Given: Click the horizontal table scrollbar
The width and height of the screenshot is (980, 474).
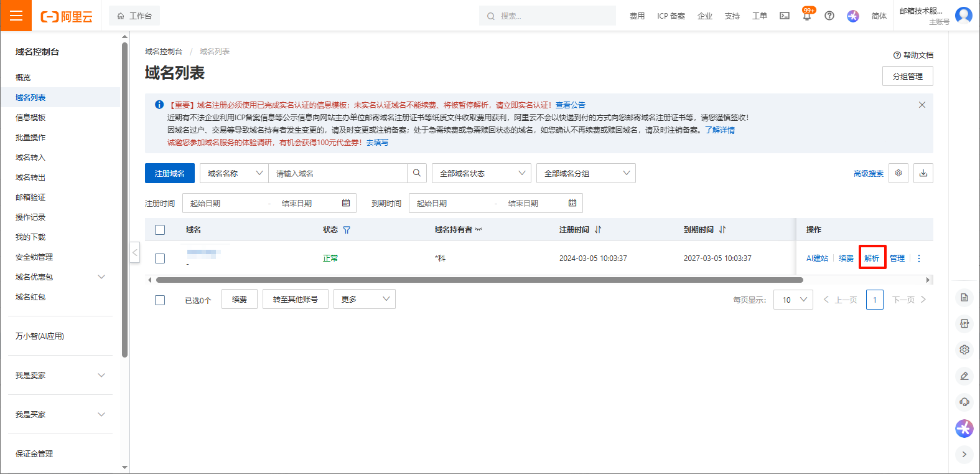Looking at the screenshot, I should click(x=479, y=280).
